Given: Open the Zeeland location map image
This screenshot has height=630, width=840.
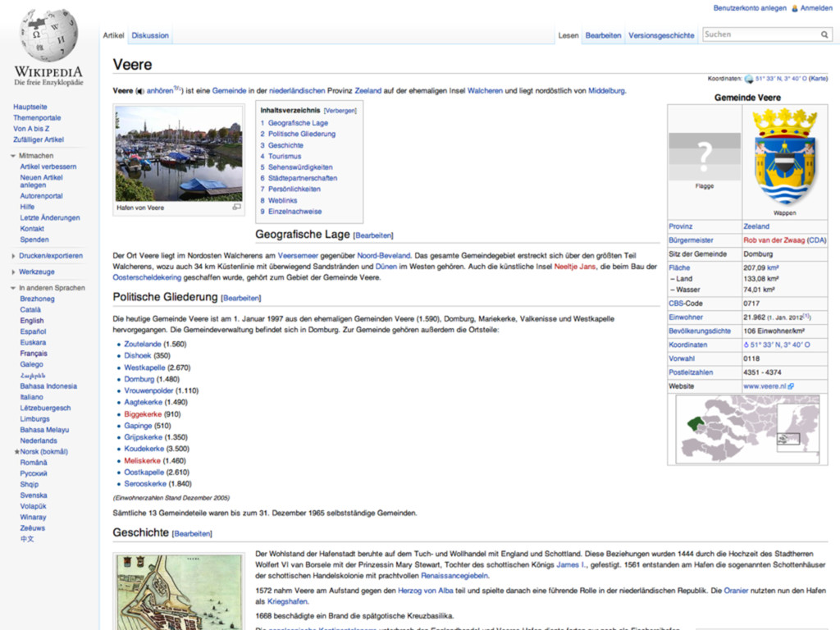Looking at the screenshot, I should (x=748, y=430).
